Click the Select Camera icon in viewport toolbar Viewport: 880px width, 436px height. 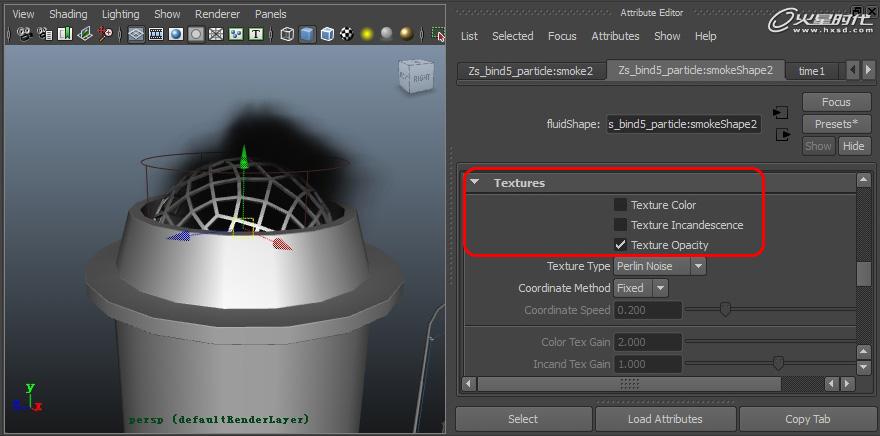coord(24,34)
